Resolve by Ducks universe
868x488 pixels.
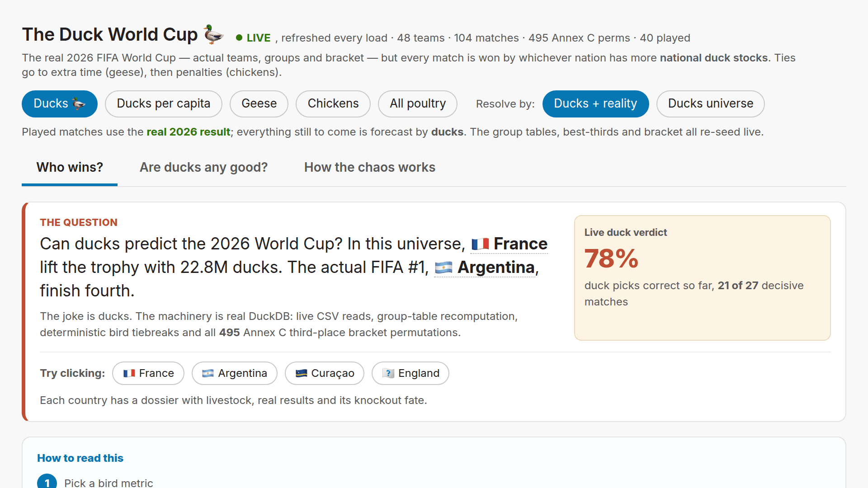click(711, 104)
